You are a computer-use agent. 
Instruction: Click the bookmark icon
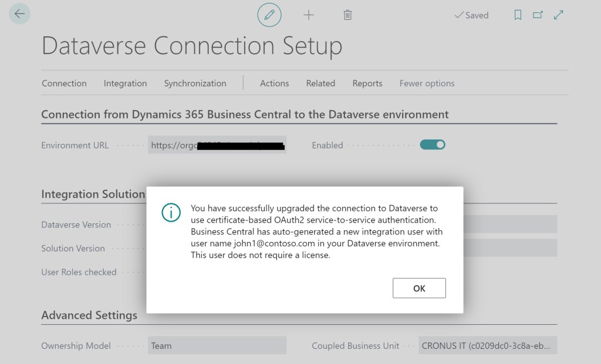coord(518,15)
